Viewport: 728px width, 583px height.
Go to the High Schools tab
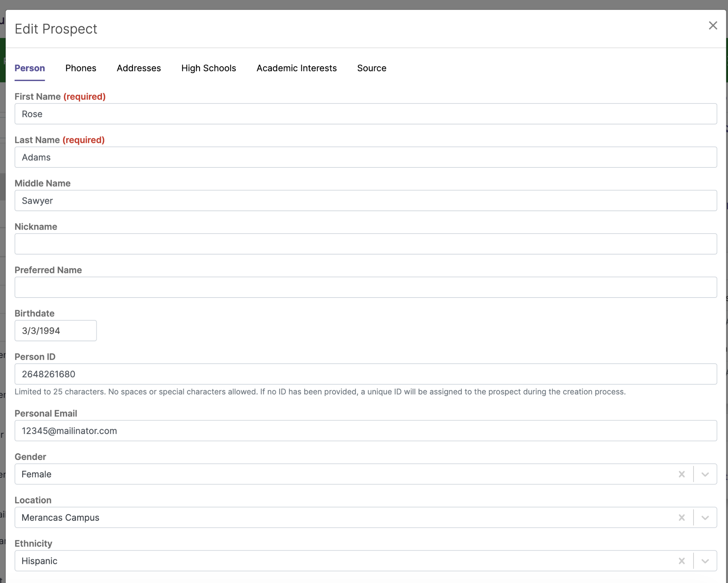click(209, 68)
